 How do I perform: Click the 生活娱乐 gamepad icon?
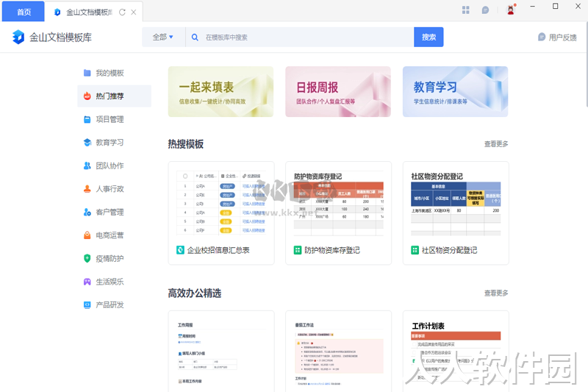pos(87,282)
